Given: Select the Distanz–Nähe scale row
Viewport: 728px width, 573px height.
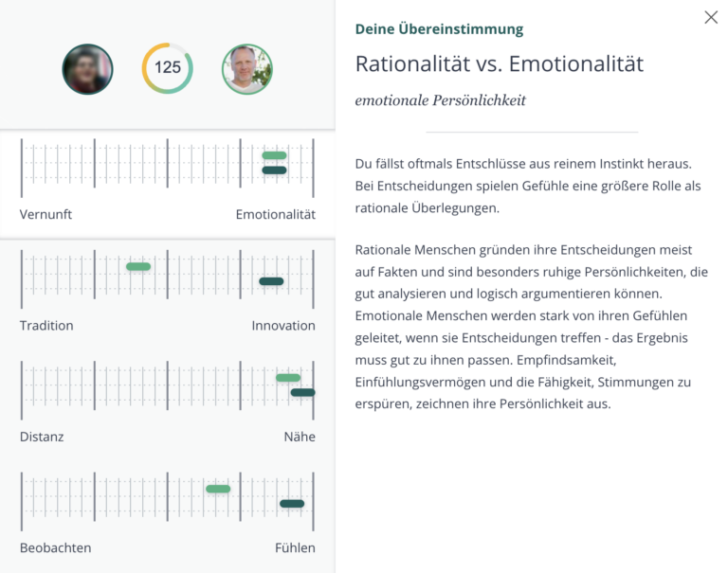Looking at the screenshot, I should click(x=168, y=403).
